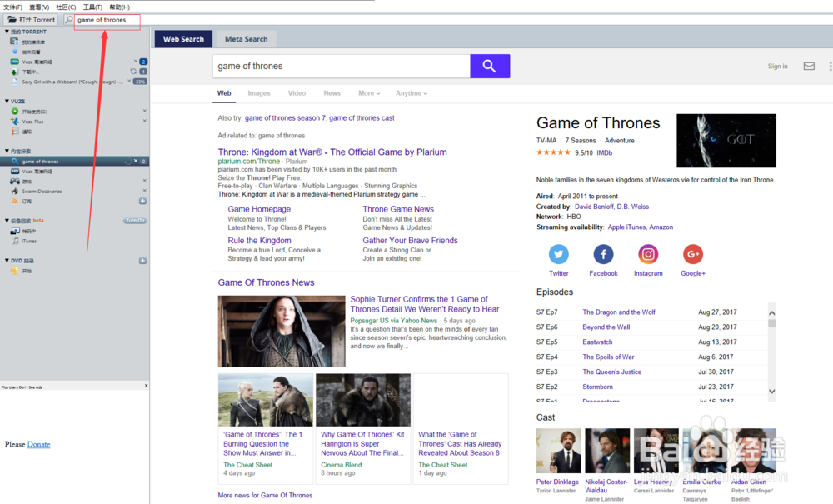The width and height of the screenshot is (833, 504).
Task: Click the episodes list scroll-up arrow
Action: pos(772,312)
